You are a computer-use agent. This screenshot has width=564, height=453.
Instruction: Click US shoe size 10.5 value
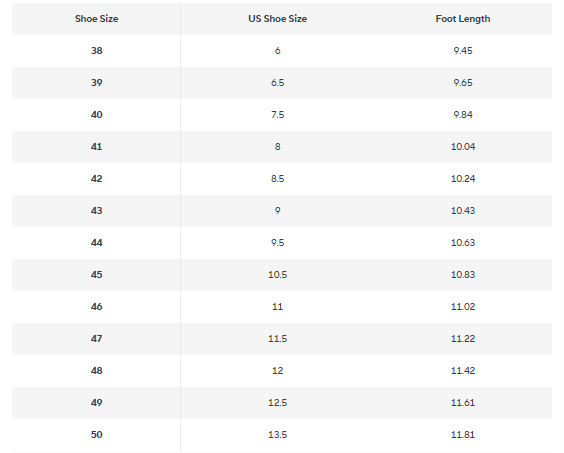(x=277, y=275)
